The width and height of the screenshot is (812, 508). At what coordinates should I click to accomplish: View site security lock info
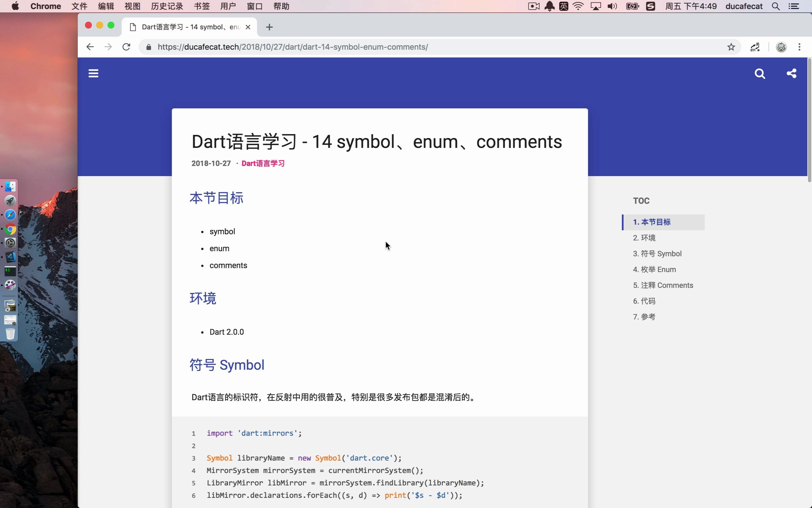(149, 47)
